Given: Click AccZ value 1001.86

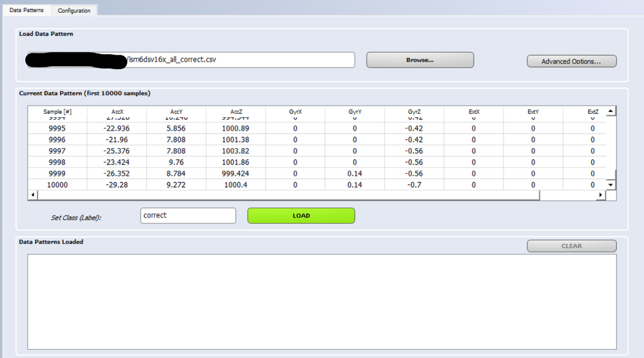Looking at the screenshot, I should tap(235, 162).
